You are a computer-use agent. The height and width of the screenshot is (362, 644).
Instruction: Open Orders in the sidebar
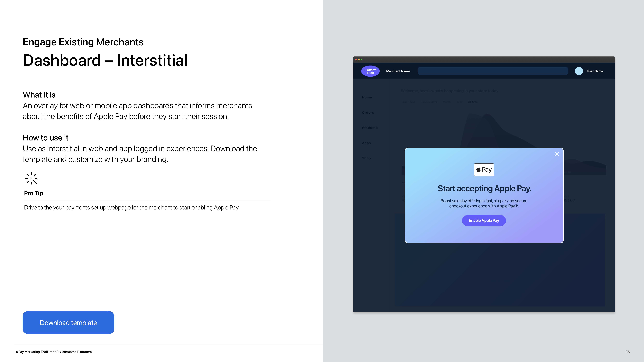[x=368, y=113]
